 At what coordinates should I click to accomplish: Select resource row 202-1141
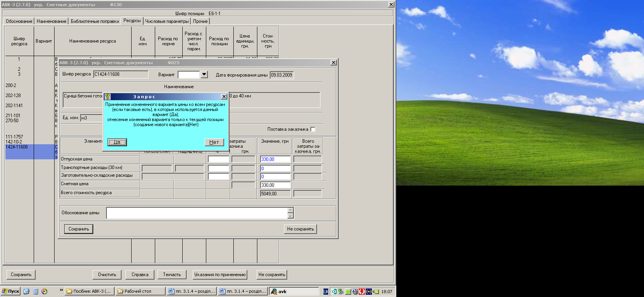tap(14, 106)
